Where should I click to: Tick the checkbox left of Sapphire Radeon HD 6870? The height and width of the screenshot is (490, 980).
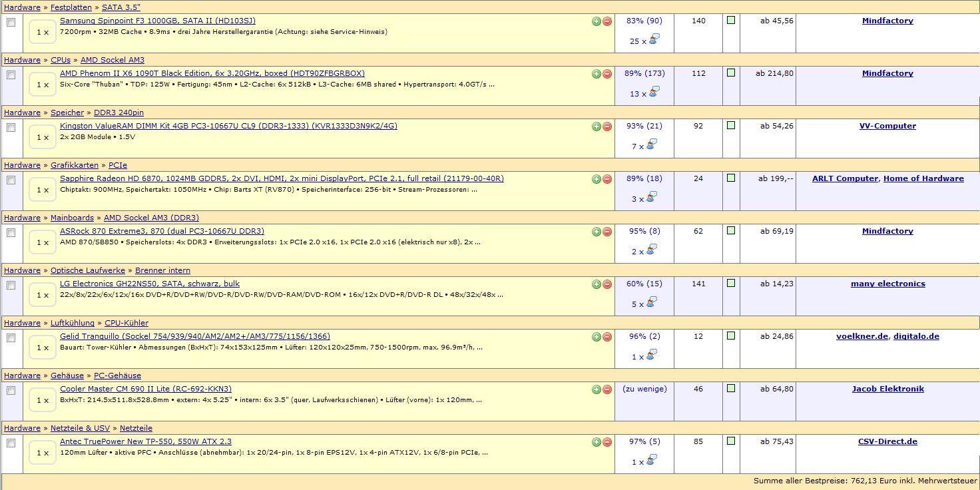(11, 180)
